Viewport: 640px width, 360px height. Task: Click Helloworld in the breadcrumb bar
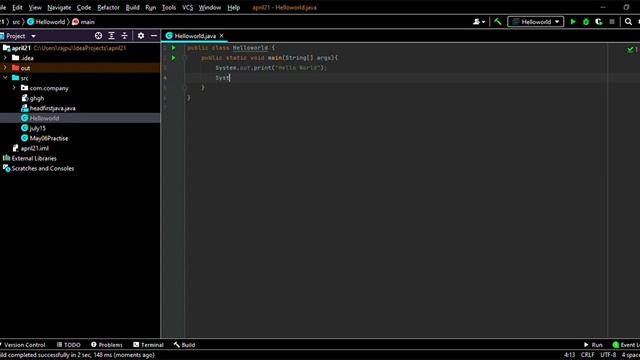pyautogui.click(x=46, y=22)
